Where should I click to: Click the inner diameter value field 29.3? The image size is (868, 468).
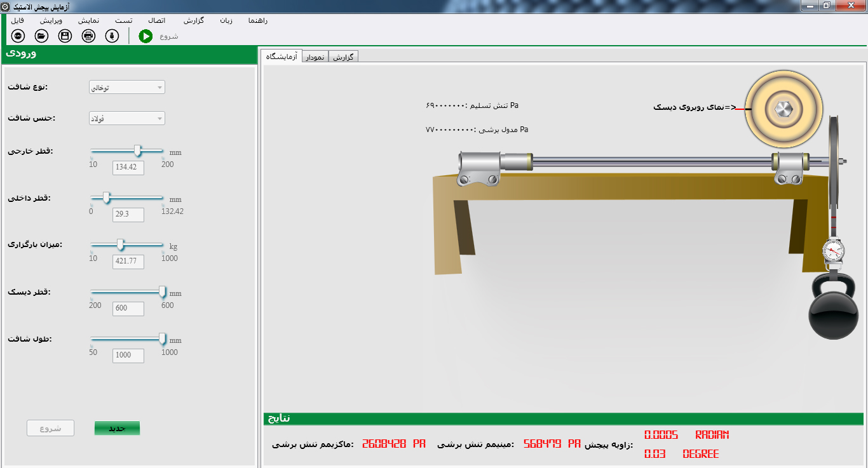[128, 215]
